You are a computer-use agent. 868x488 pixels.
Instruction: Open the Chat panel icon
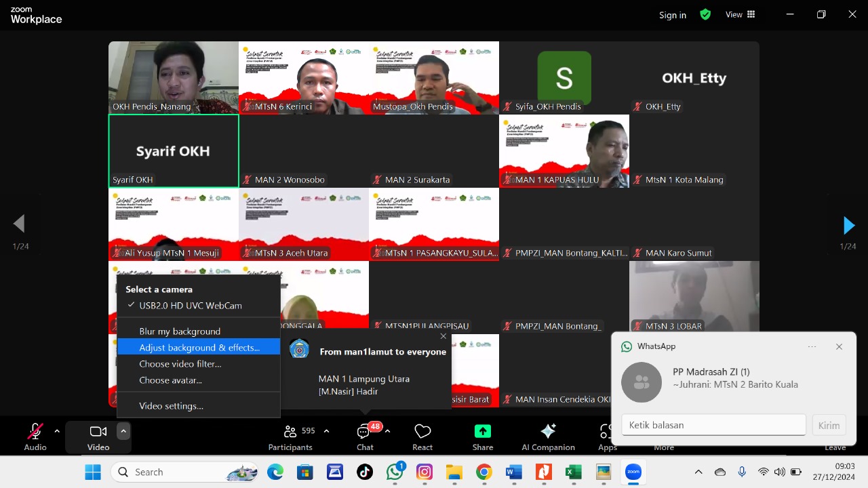(365, 432)
